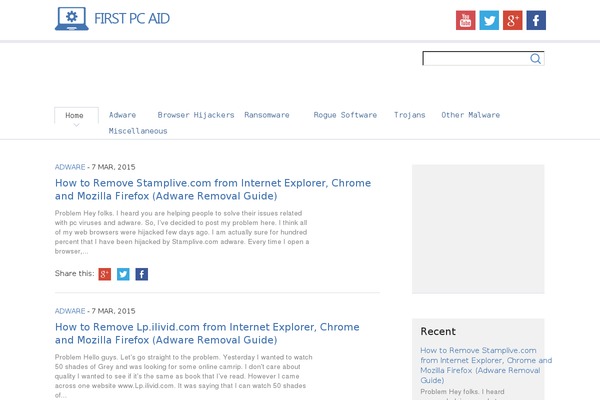Image resolution: width=600 pixels, height=400 pixels.
Task: Click the Lp.ilivid article excerpt text
Action: (x=183, y=376)
